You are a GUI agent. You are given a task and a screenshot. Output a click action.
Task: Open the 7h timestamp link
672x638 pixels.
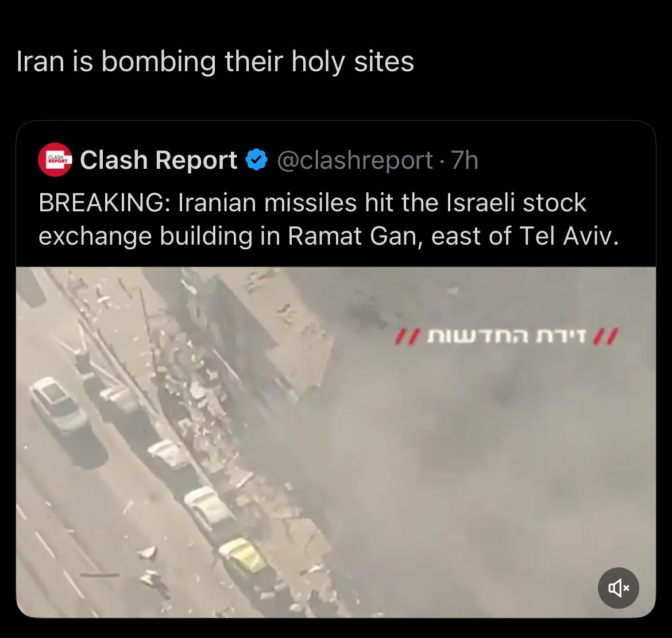[x=465, y=160]
